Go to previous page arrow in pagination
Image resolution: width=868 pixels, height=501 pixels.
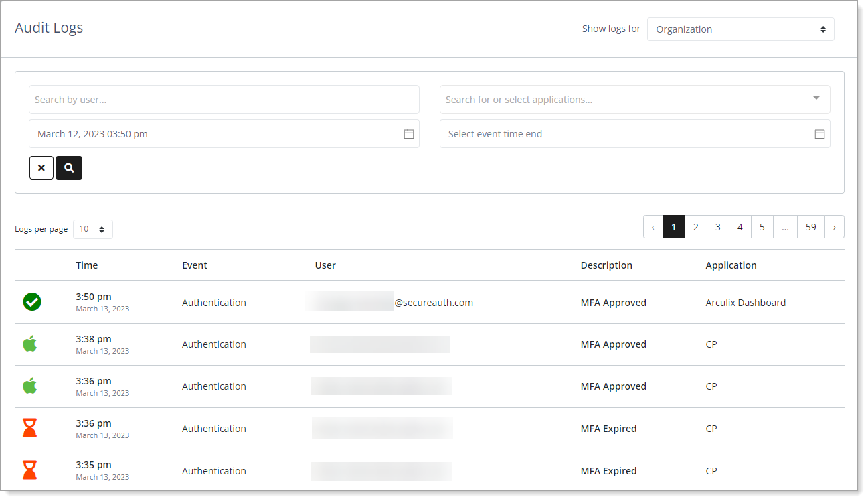tap(653, 227)
